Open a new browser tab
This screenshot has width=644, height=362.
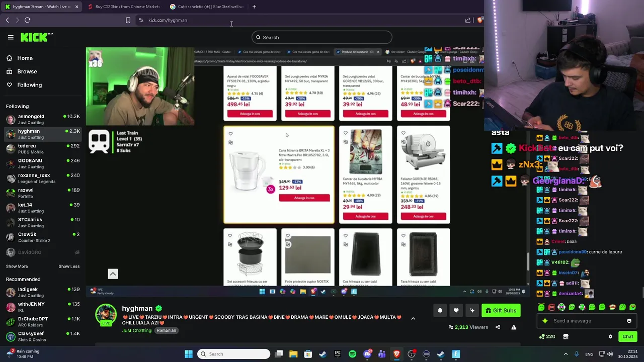pyautogui.click(x=254, y=7)
